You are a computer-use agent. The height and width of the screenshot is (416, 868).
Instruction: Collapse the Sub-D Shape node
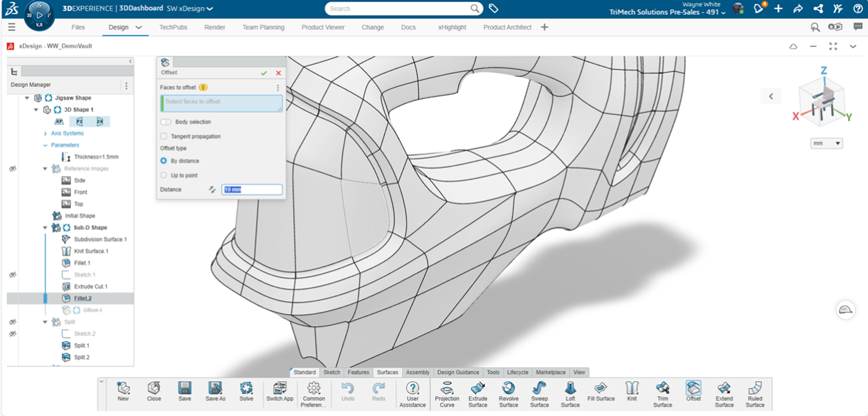[46, 228]
